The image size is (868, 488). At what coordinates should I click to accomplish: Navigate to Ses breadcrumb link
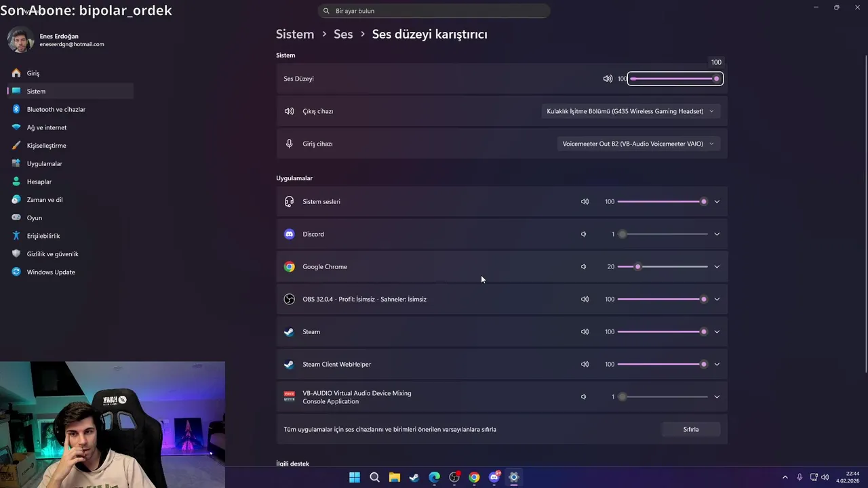(x=343, y=34)
